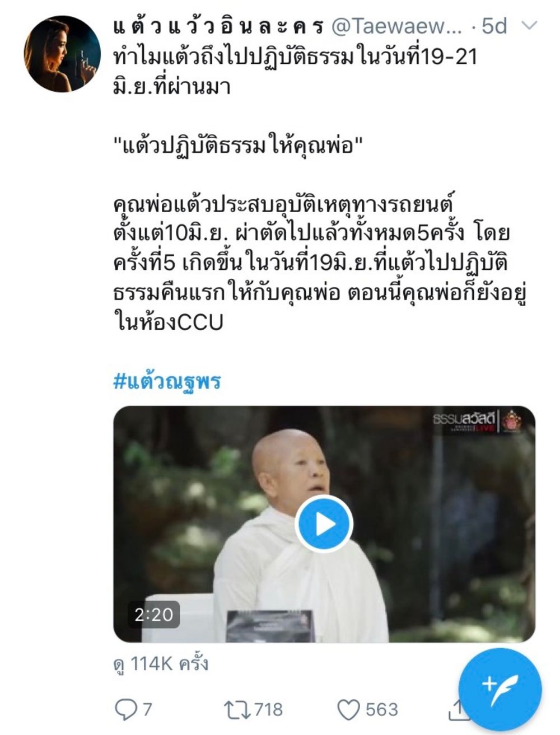
Task: Like the tweet with heart icon
Action: click(349, 711)
